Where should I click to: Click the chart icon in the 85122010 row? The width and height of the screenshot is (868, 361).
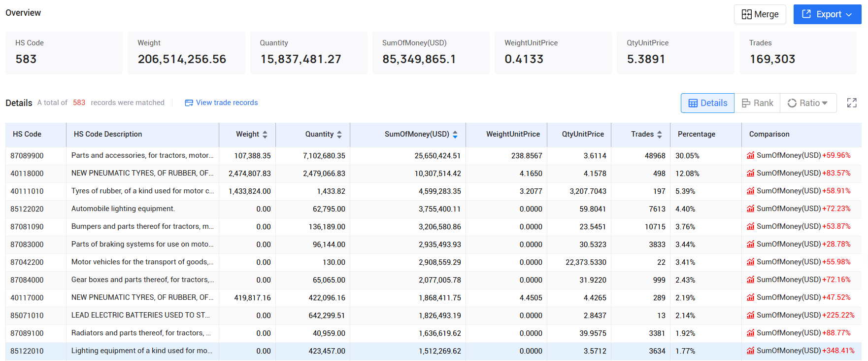(x=750, y=351)
